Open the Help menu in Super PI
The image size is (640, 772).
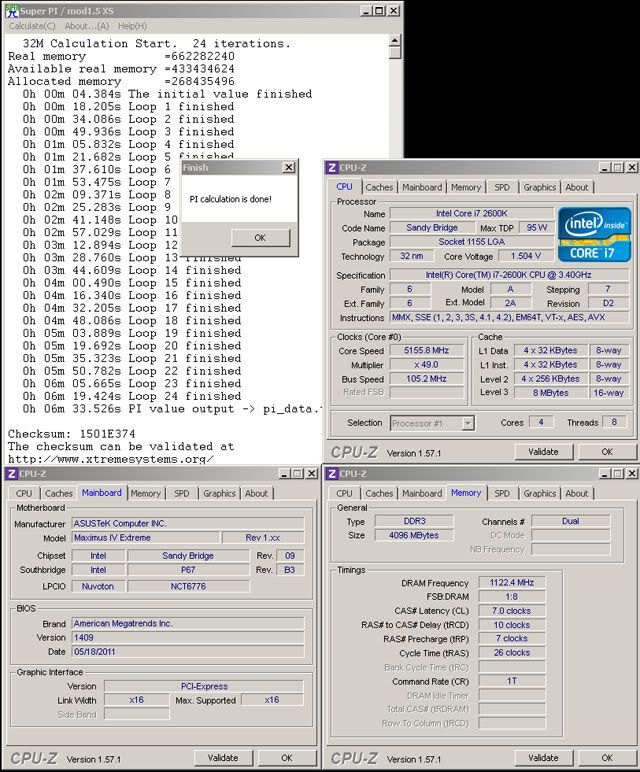(132, 25)
